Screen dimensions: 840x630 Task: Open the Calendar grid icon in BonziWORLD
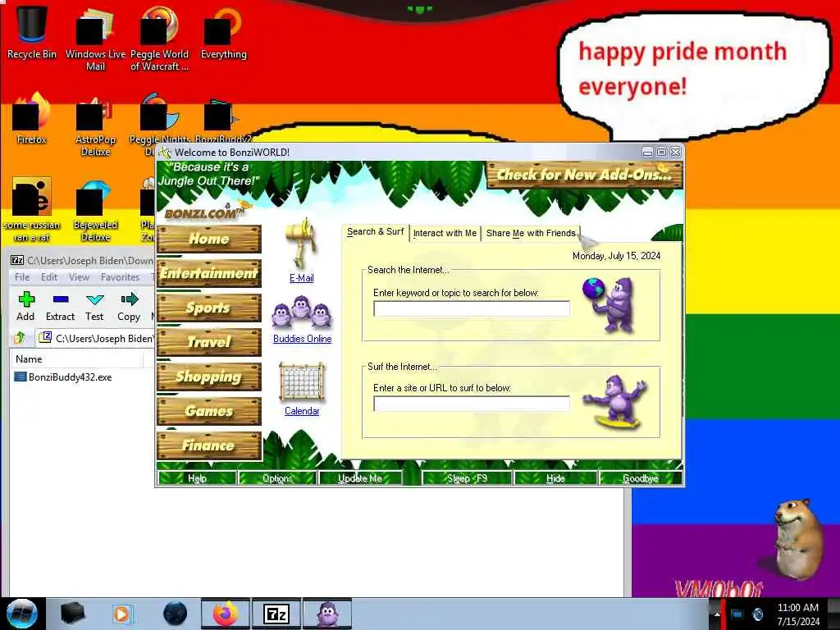[x=302, y=382]
